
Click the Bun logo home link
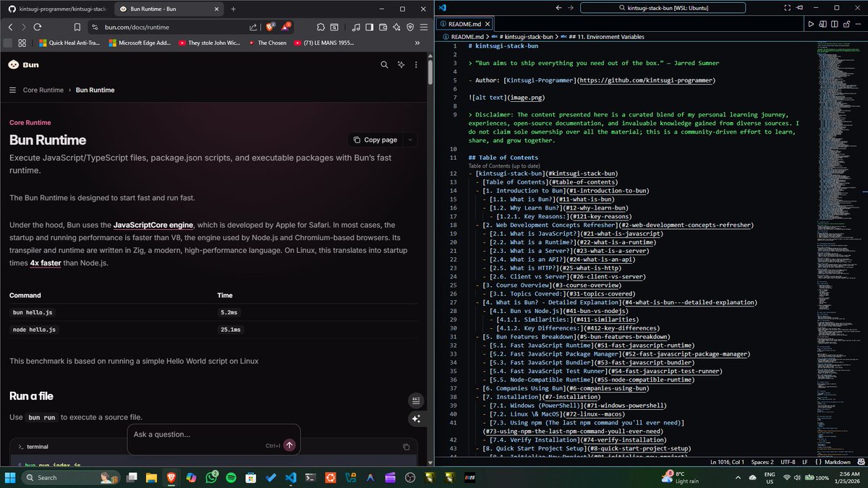tap(23, 64)
